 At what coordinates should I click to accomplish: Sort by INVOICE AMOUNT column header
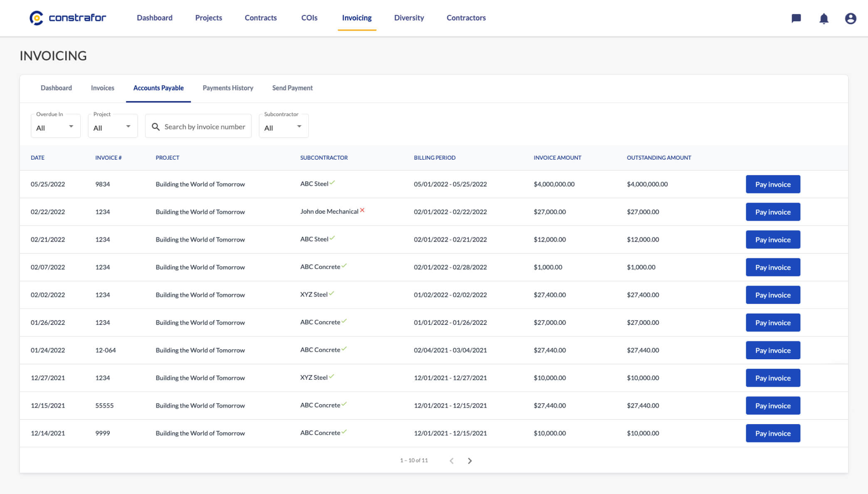(x=557, y=158)
